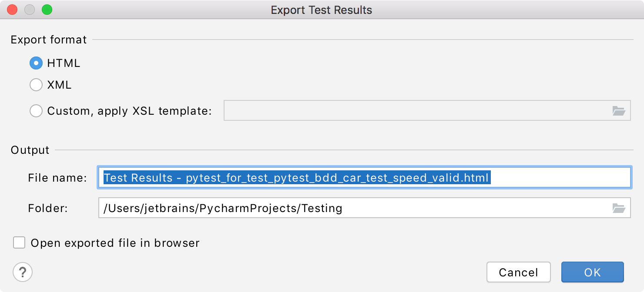Click inside the File name text field
This screenshot has width=644, height=292.
[305, 177]
